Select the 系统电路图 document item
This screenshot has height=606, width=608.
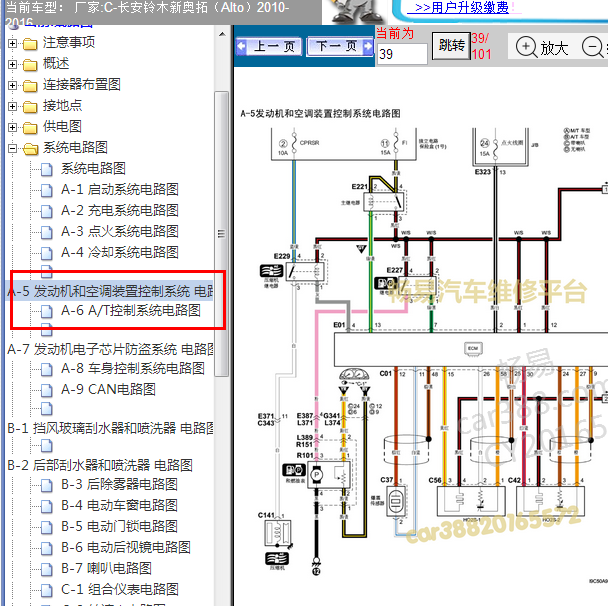[93, 169]
